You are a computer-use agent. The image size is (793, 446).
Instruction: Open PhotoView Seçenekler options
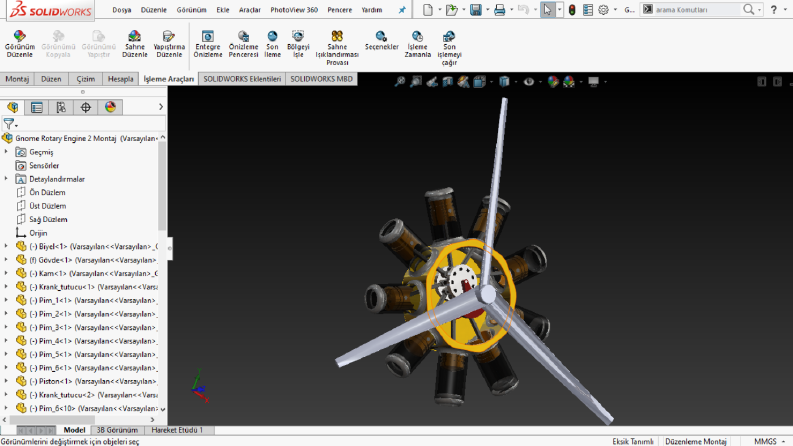point(381,40)
